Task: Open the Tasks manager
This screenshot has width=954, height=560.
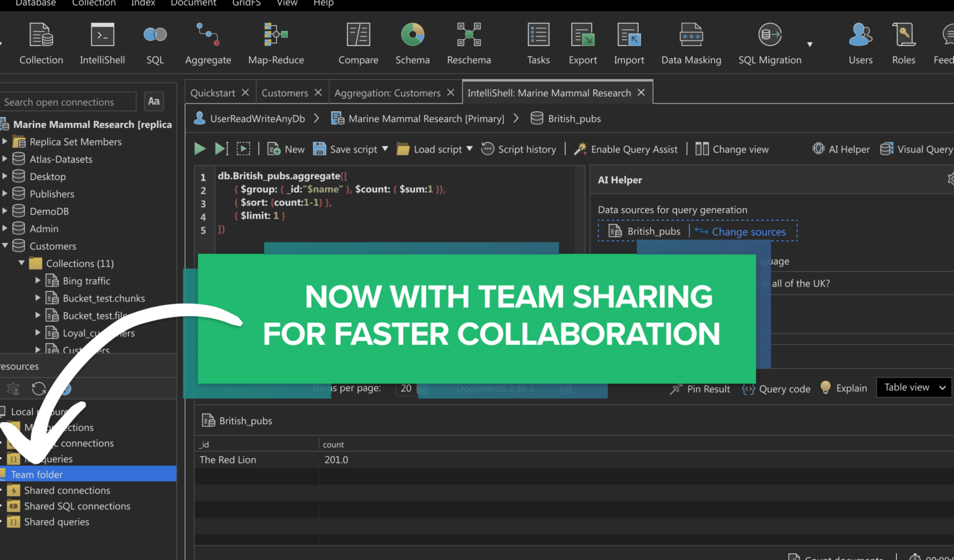Action: (538, 43)
